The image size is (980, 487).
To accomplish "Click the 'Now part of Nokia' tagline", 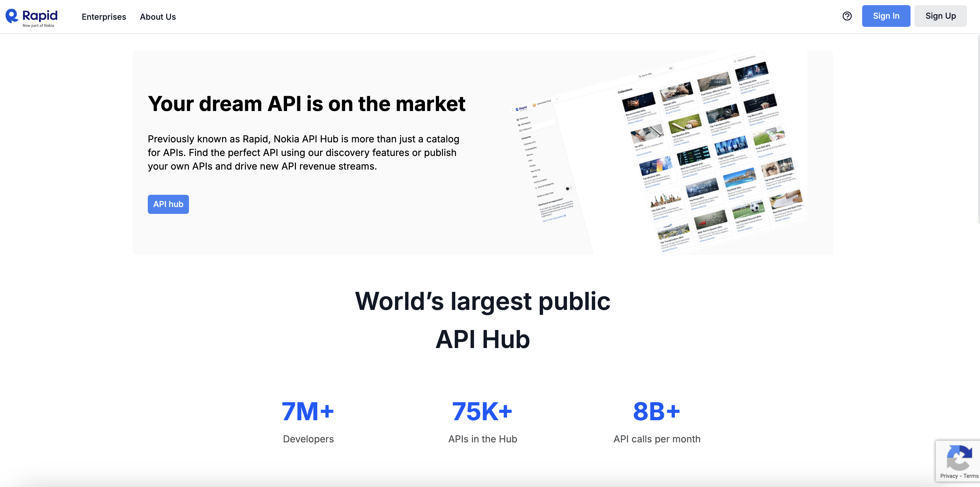I will [38, 26].
